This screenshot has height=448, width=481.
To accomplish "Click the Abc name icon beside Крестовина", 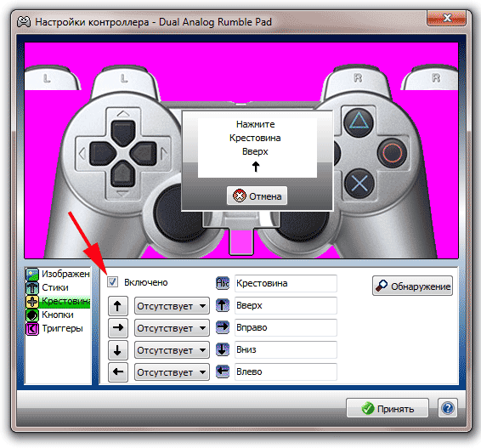I will click(x=223, y=283).
